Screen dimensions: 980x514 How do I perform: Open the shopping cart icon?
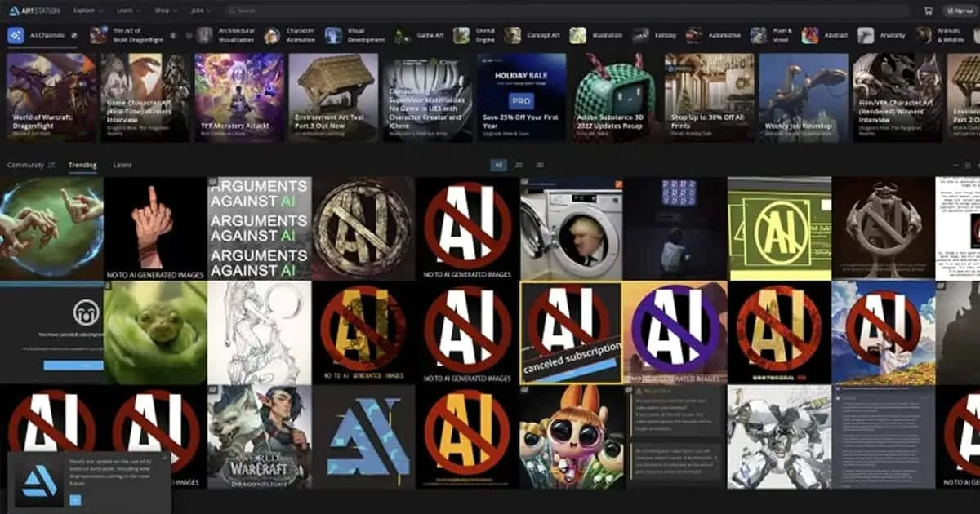(928, 11)
